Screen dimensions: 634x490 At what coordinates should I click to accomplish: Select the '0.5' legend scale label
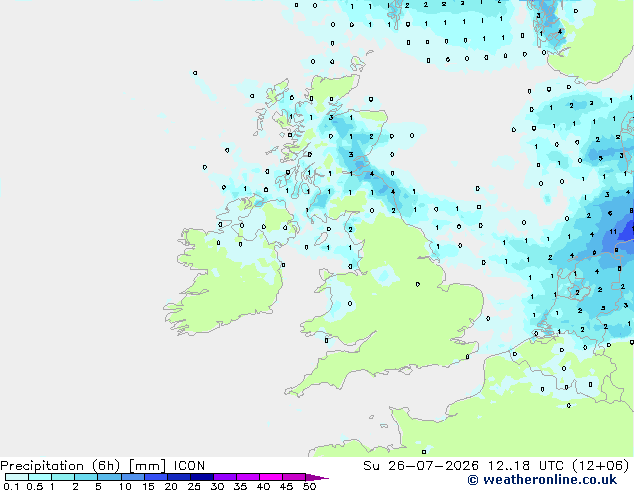tap(35, 486)
